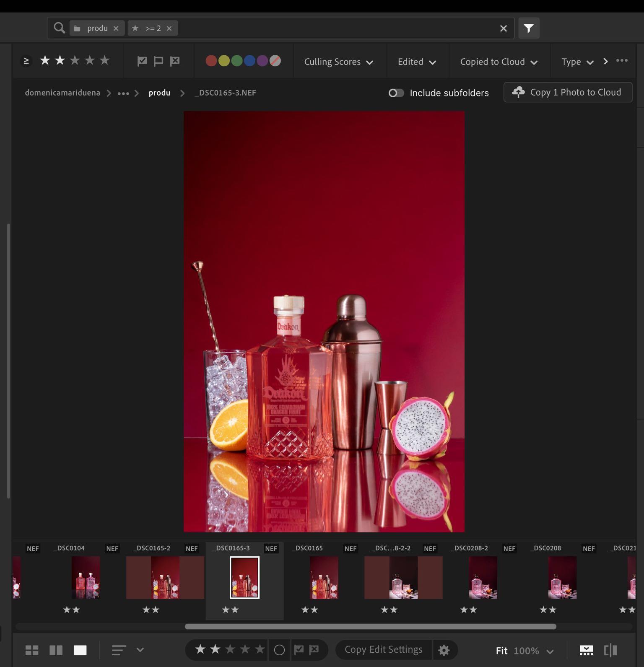Set zoom to Fit

coord(501,651)
